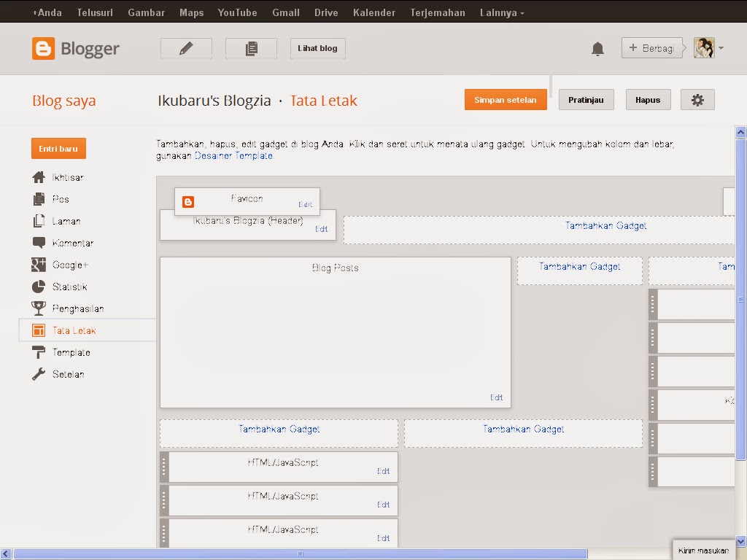Screen dimensions: 747x560
Task: Edit the Favicon gadget
Action: click(306, 205)
